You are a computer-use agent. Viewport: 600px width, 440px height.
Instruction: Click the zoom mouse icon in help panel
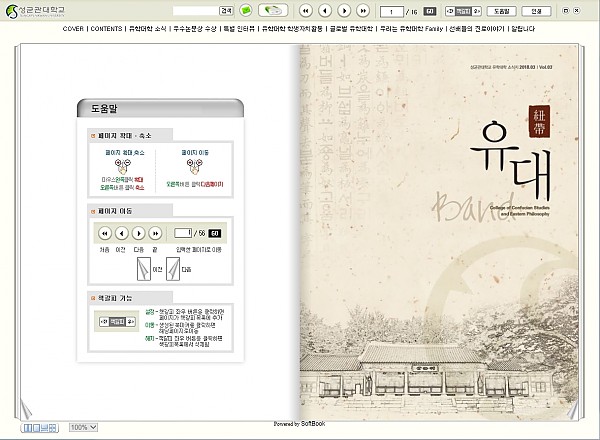click(x=122, y=166)
